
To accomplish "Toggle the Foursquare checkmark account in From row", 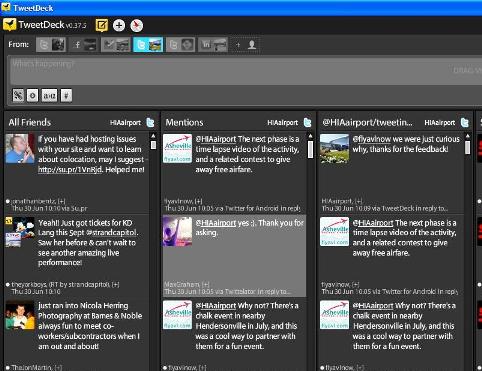I will [x=116, y=45].
